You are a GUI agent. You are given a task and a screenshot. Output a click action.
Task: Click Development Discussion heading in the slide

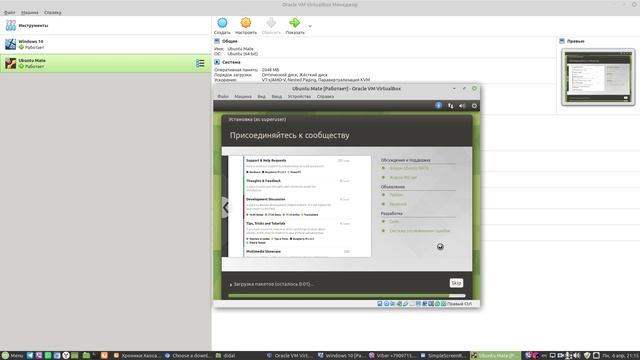click(x=266, y=199)
